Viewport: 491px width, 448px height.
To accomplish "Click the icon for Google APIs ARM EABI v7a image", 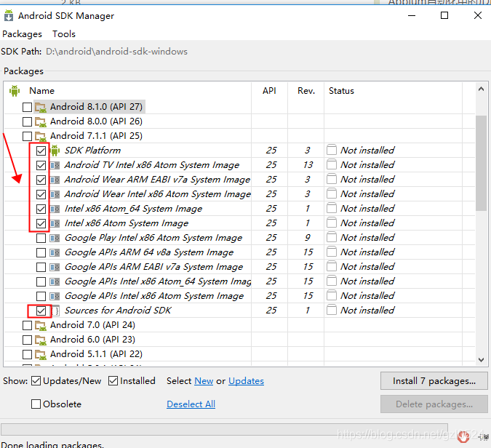I will [55, 267].
